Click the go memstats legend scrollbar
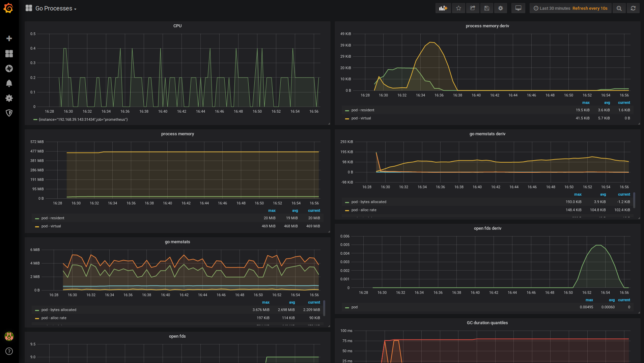This screenshot has height=363, width=644. pyautogui.click(x=324, y=308)
